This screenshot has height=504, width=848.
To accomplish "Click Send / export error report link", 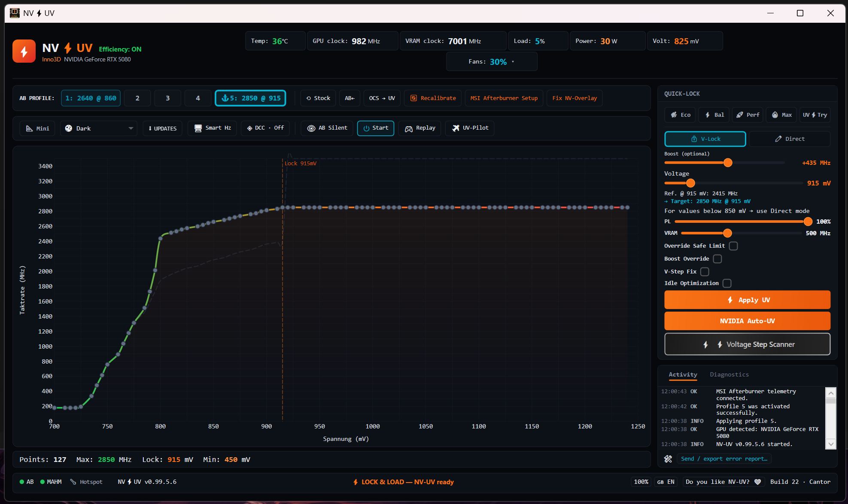I will click(x=724, y=459).
